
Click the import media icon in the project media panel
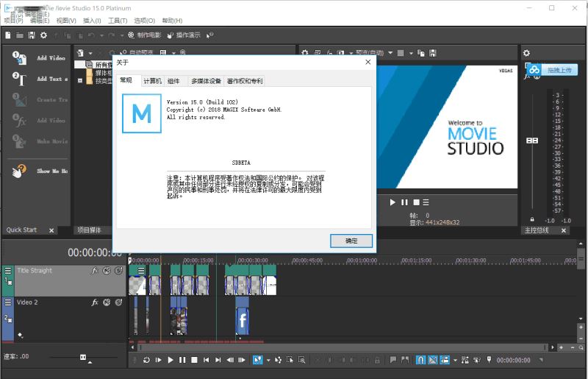pyautogui.click(x=80, y=53)
